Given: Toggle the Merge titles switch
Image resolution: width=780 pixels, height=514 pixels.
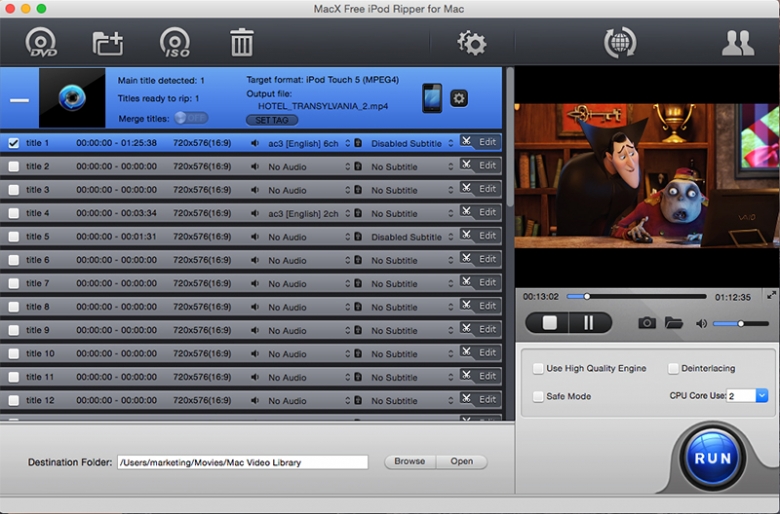Looking at the screenshot, I should tap(190, 118).
